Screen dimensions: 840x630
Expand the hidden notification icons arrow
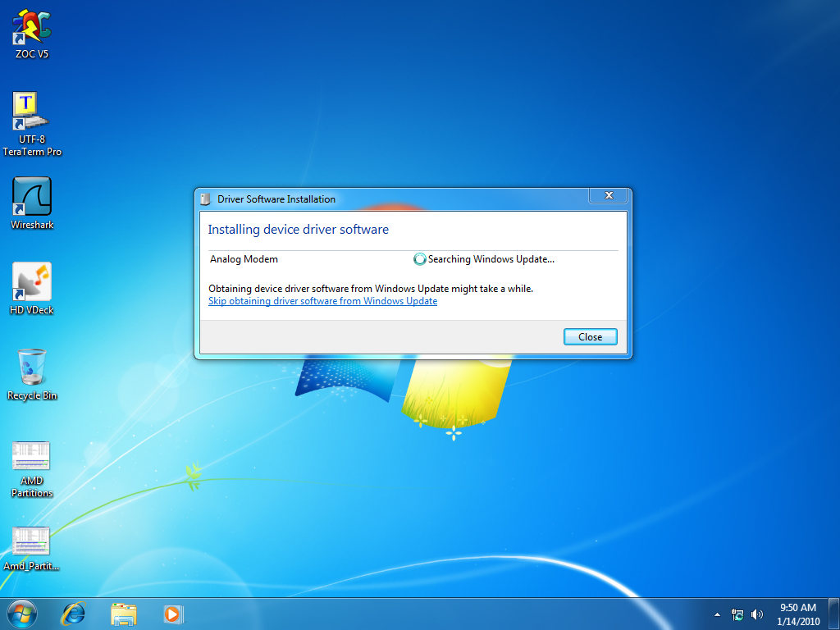pos(718,614)
